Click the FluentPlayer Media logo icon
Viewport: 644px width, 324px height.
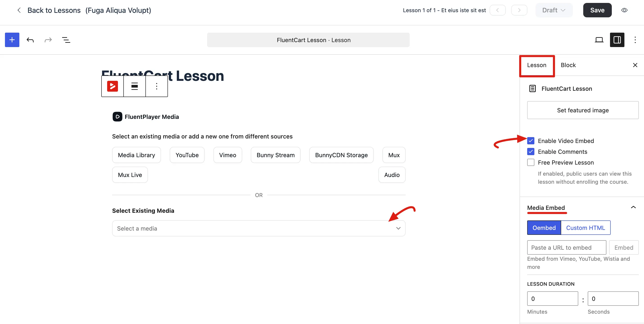pos(117,117)
